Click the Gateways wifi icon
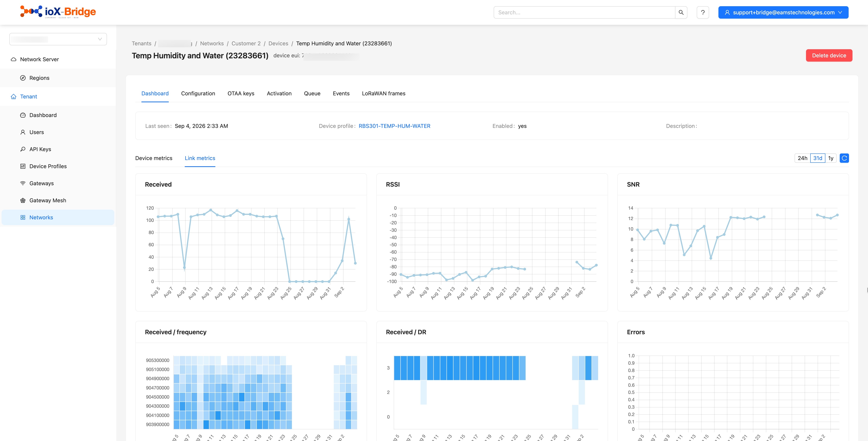This screenshot has width=868, height=441. (23, 183)
